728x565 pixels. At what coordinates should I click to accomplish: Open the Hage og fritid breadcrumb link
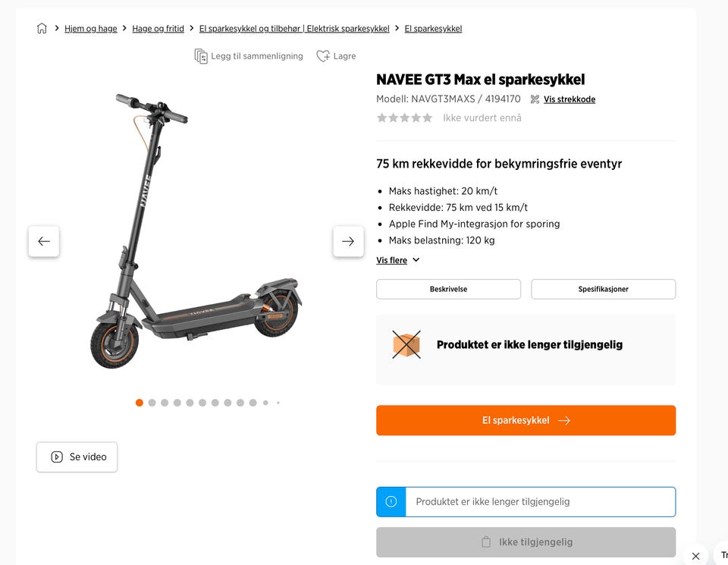point(158,29)
